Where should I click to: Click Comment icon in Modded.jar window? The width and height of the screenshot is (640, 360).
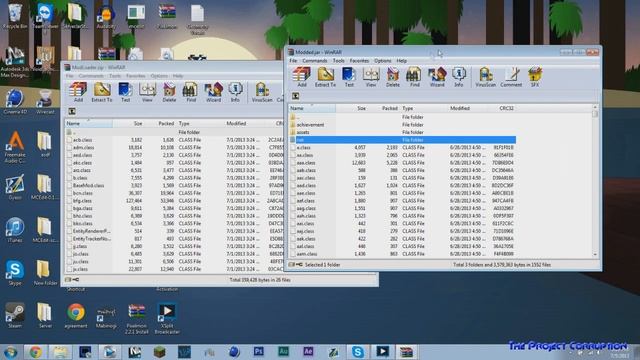click(511, 77)
